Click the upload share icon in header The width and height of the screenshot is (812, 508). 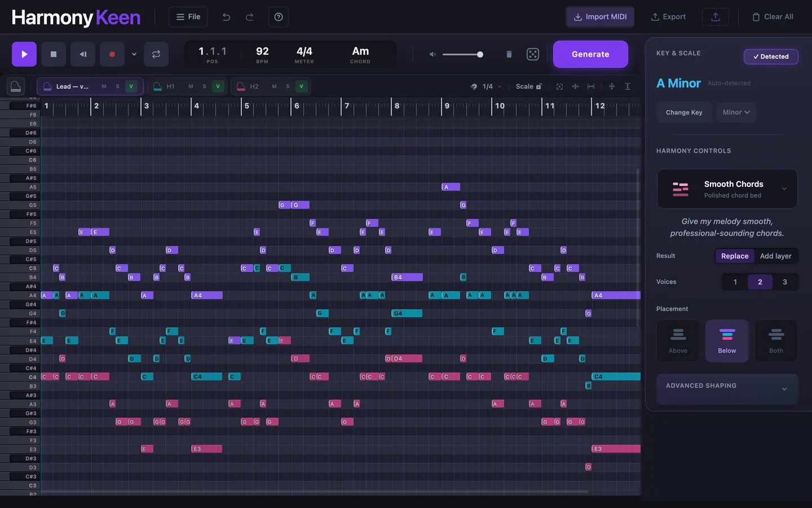[x=716, y=17]
